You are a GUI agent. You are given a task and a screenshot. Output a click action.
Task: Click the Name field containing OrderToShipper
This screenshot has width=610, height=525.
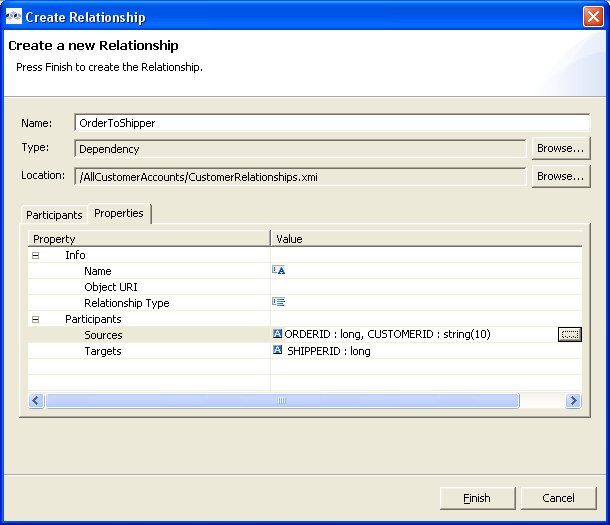coord(331,123)
